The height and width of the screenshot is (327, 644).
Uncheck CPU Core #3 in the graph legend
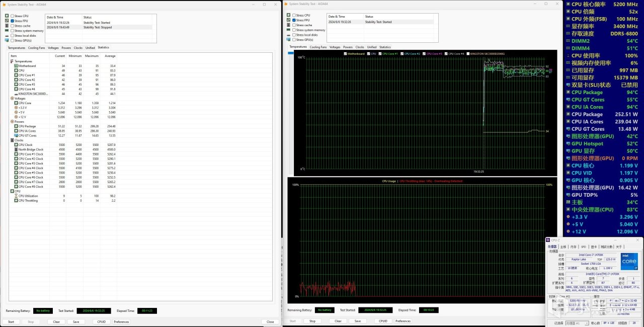click(425, 53)
